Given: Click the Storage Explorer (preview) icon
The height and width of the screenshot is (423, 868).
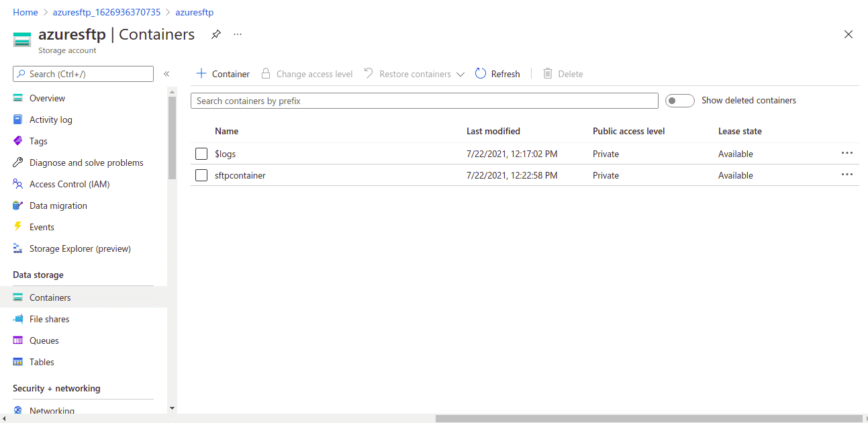Looking at the screenshot, I should point(18,248).
